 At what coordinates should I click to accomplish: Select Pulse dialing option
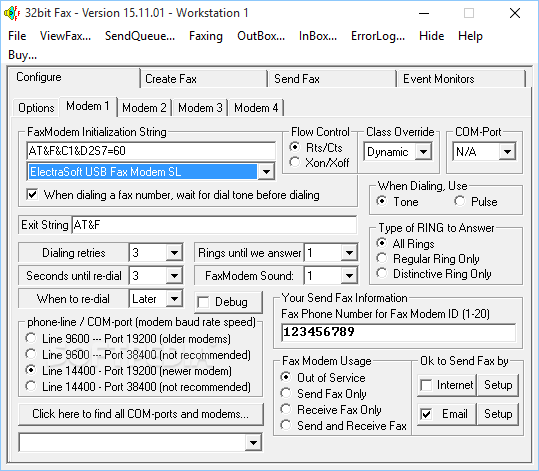pos(460,201)
